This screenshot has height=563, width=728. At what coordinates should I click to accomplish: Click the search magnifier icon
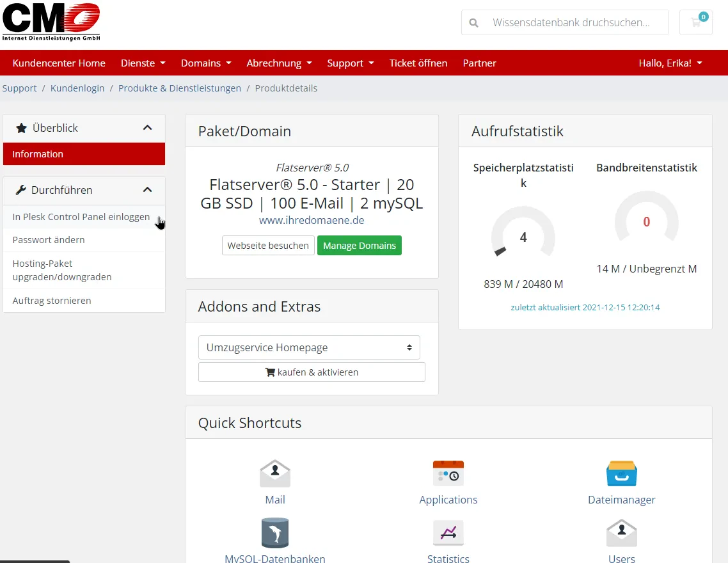pyautogui.click(x=473, y=23)
